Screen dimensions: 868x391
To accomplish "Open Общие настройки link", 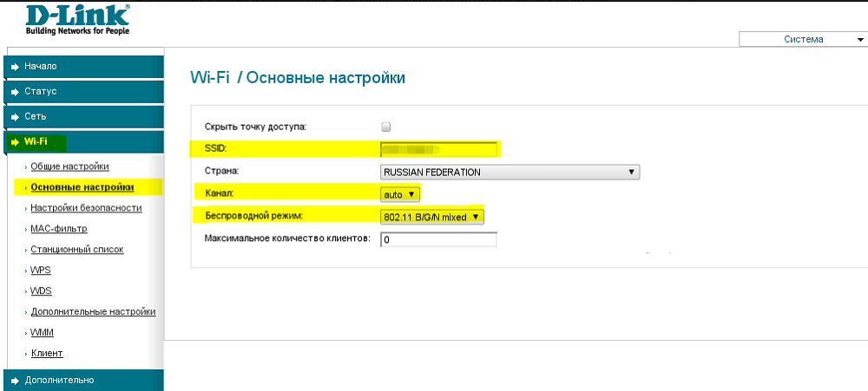I will [69, 166].
